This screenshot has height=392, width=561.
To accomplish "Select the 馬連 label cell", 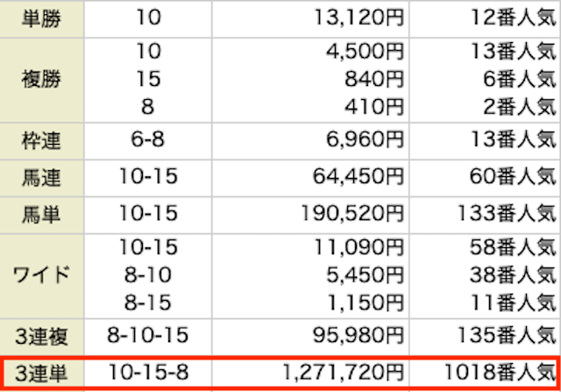I will click(41, 177).
